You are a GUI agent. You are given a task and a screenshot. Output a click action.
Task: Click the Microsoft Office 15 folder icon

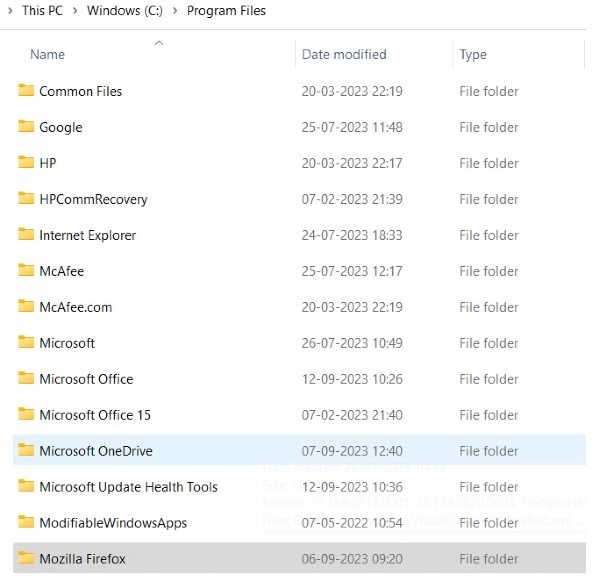point(26,414)
